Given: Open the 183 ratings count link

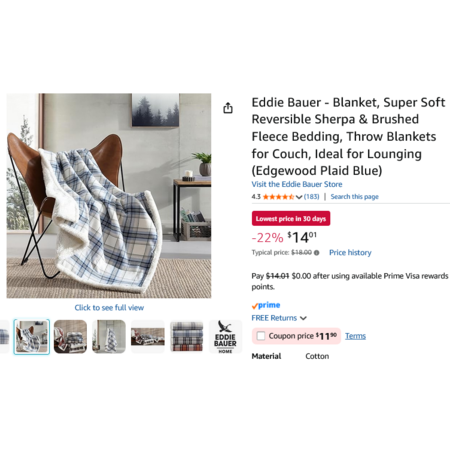Looking at the screenshot, I should (311, 197).
